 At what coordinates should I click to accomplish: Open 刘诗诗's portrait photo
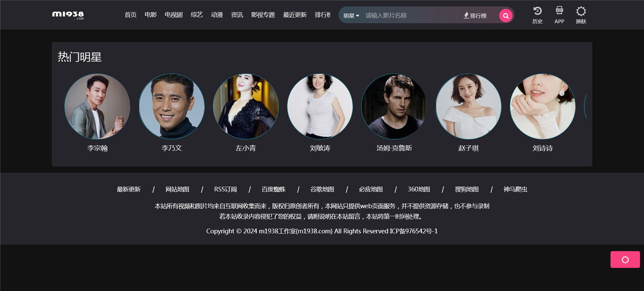coord(543,106)
